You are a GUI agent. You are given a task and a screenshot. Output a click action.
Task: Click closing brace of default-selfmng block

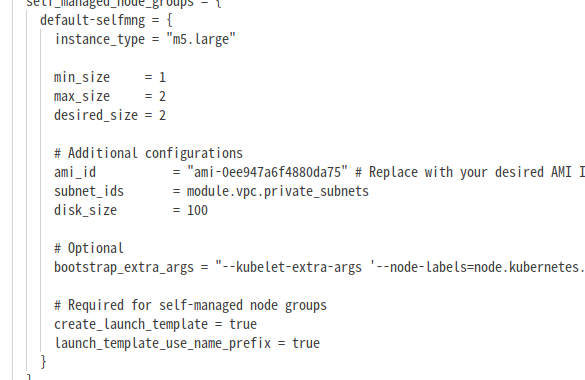pos(43,362)
